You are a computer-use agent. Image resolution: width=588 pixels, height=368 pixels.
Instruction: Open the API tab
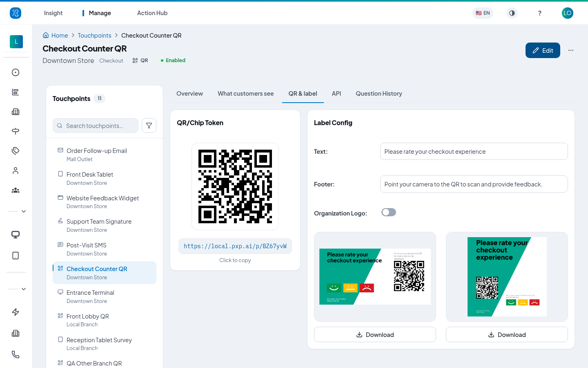(x=336, y=94)
